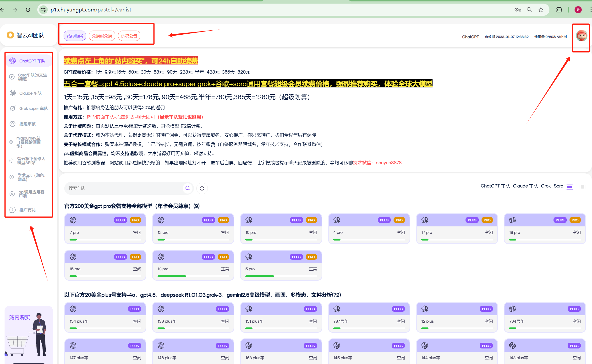Viewport: 592px width, 364px height.
Task: Click the 站内购买 button at top
Action: pyautogui.click(x=75, y=36)
